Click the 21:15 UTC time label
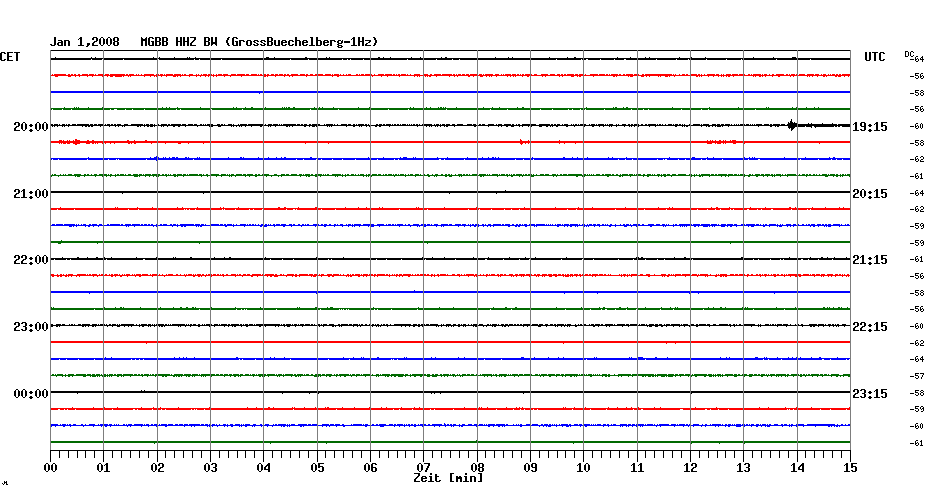 pyautogui.click(x=870, y=260)
